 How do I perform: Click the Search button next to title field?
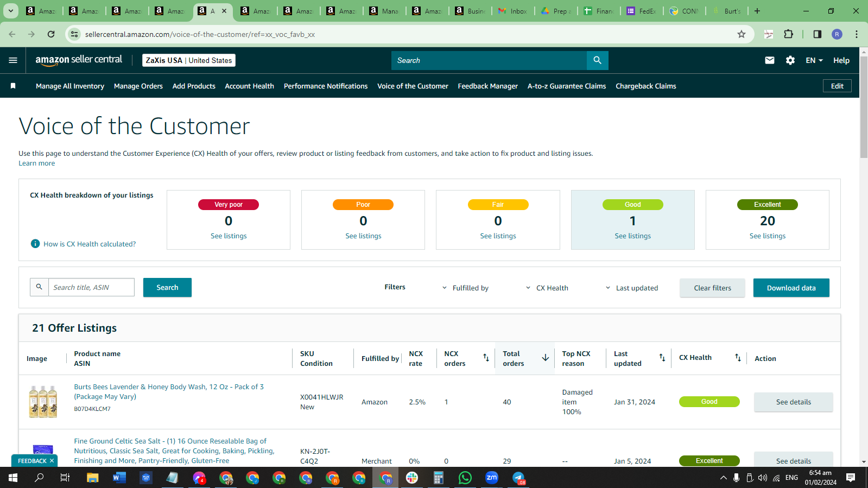(167, 287)
